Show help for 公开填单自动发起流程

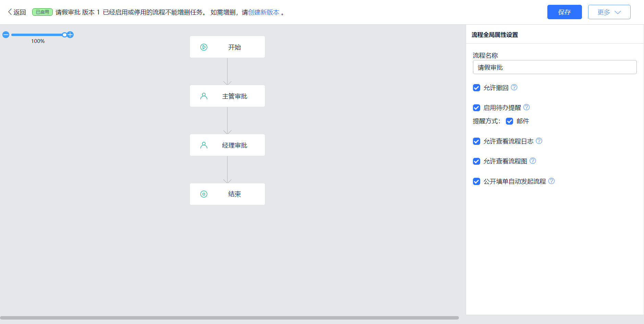(x=551, y=181)
